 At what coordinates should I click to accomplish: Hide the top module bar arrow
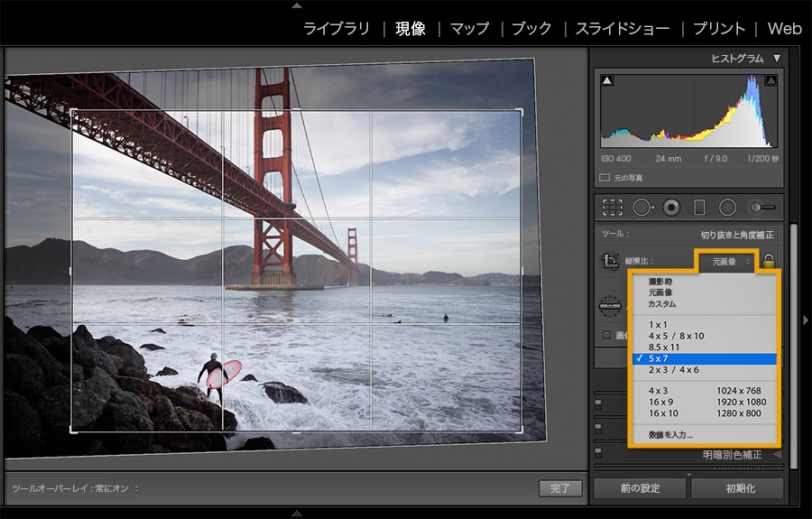pos(297,5)
